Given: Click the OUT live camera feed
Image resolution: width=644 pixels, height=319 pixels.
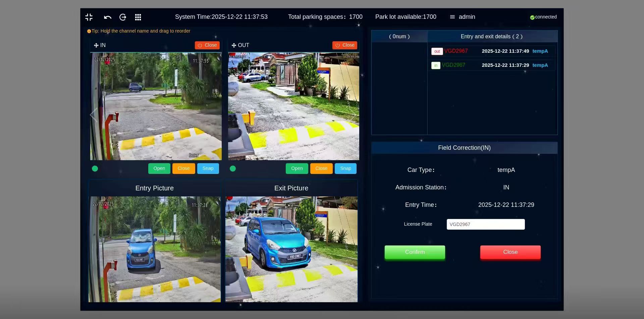Looking at the screenshot, I should coord(293,106).
